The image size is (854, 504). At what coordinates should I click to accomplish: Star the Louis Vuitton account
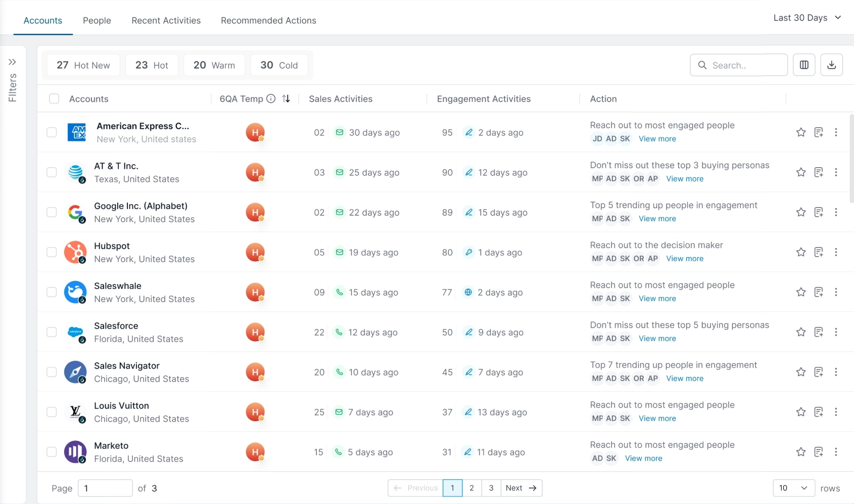tap(801, 412)
